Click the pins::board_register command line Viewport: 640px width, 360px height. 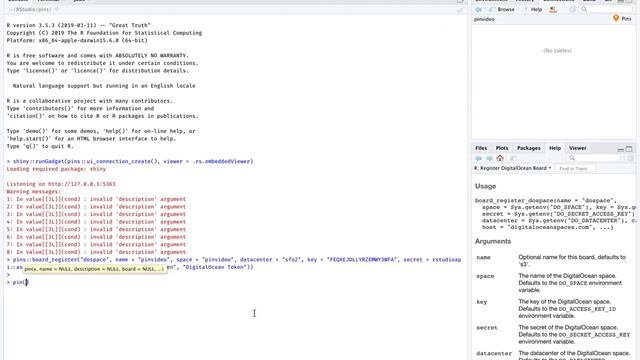pyautogui.click(x=233, y=263)
